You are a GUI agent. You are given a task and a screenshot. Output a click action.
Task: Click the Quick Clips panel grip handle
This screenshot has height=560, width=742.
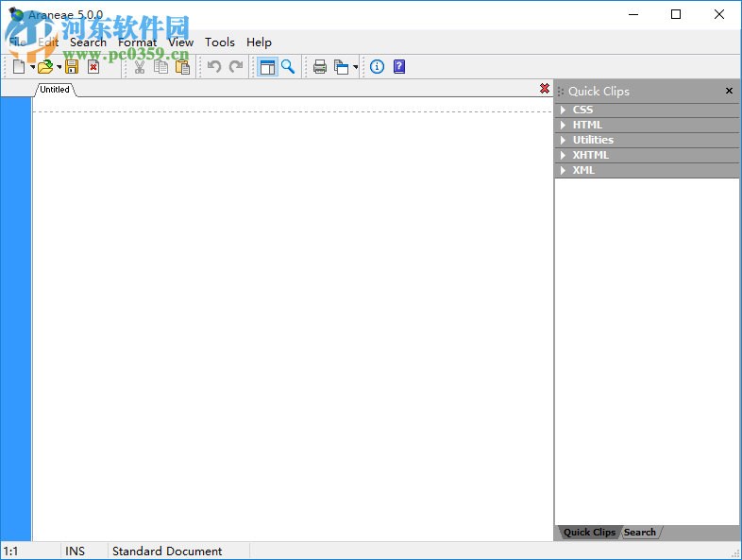(x=561, y=92)
